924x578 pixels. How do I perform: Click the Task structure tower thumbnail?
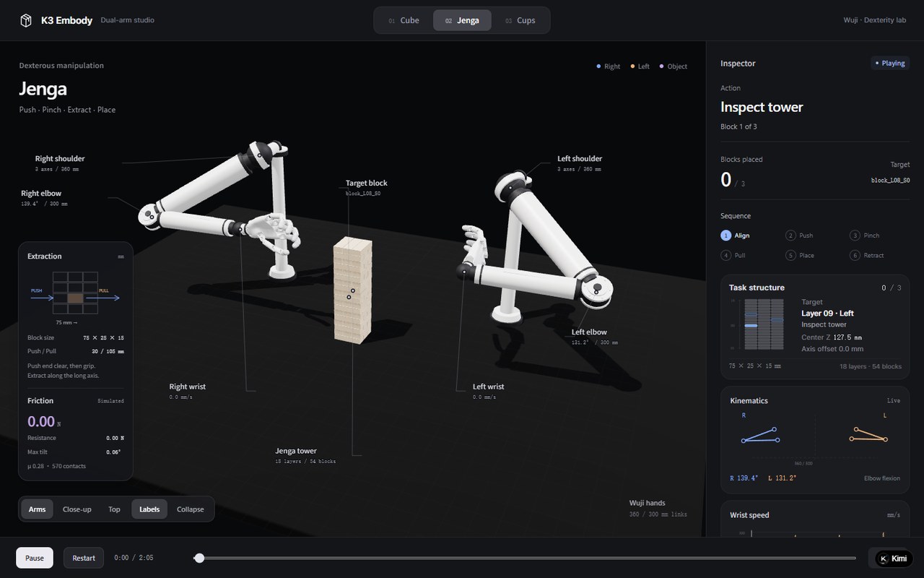click(764, 324)
